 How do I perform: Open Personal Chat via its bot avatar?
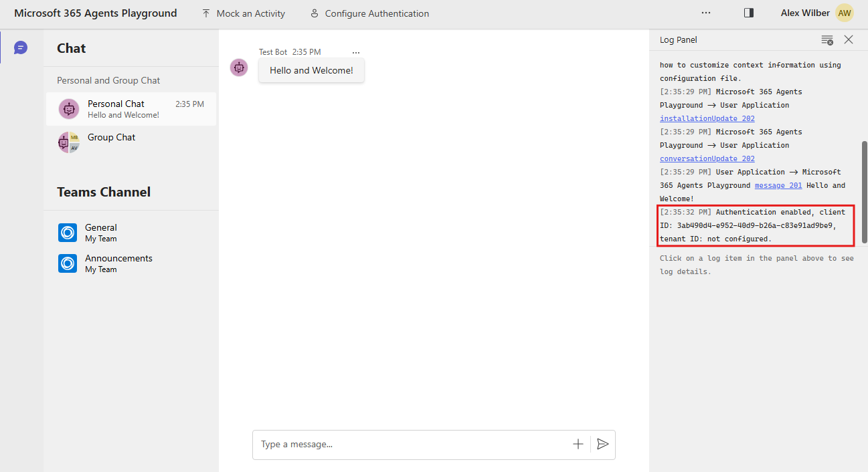68,109
